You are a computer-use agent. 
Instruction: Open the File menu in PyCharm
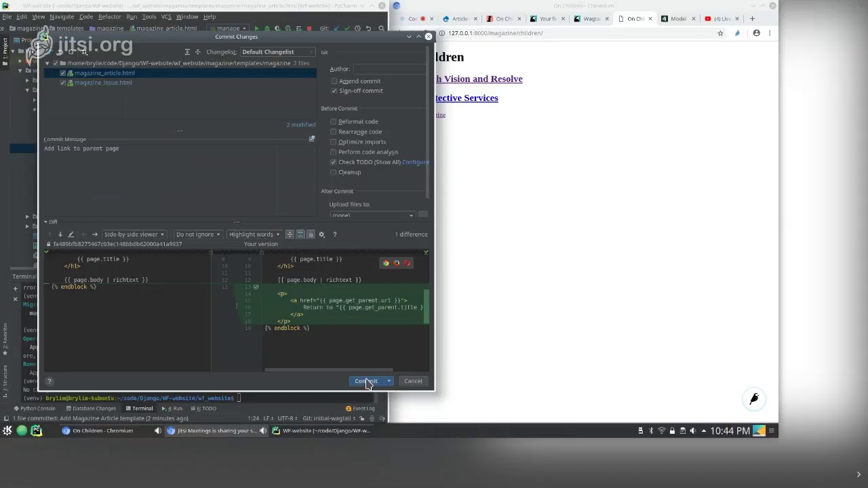tap(7, 17)
